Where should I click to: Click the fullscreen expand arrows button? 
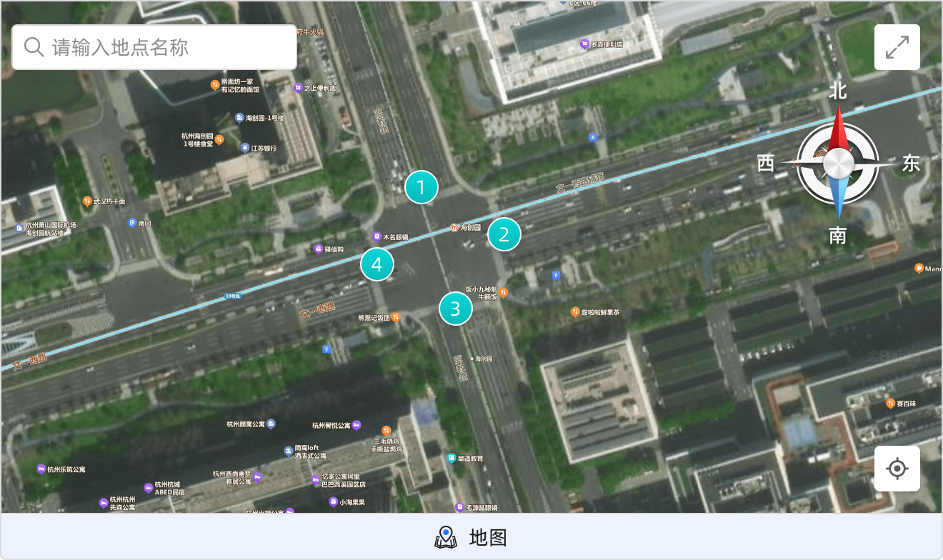(897, 47)
